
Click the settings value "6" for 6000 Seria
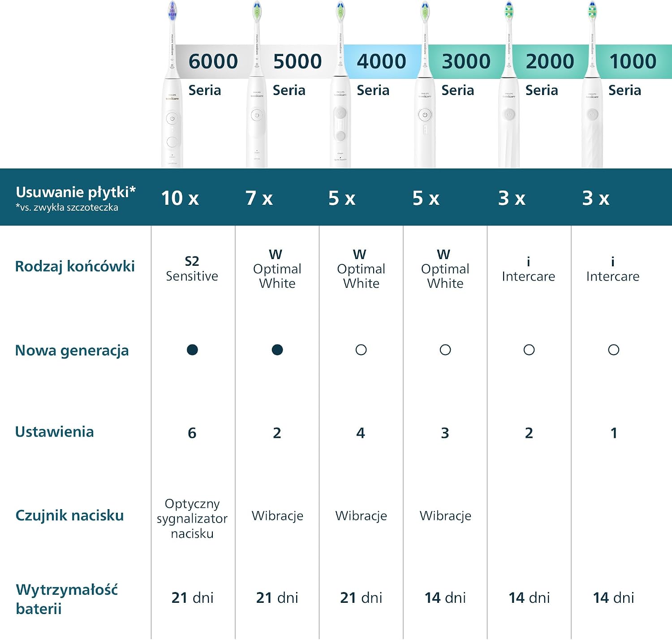pyautogui.click(x=192, y=433)
